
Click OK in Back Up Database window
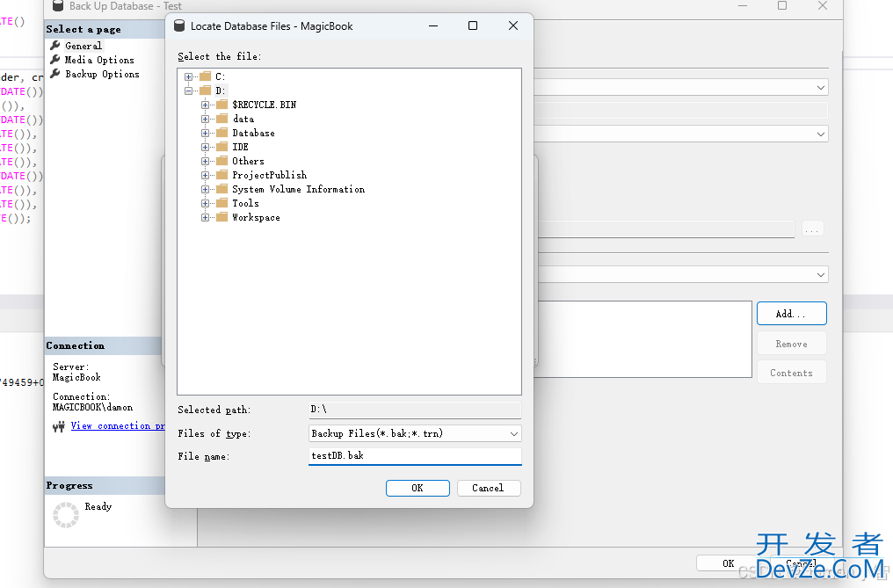point(729,563)
